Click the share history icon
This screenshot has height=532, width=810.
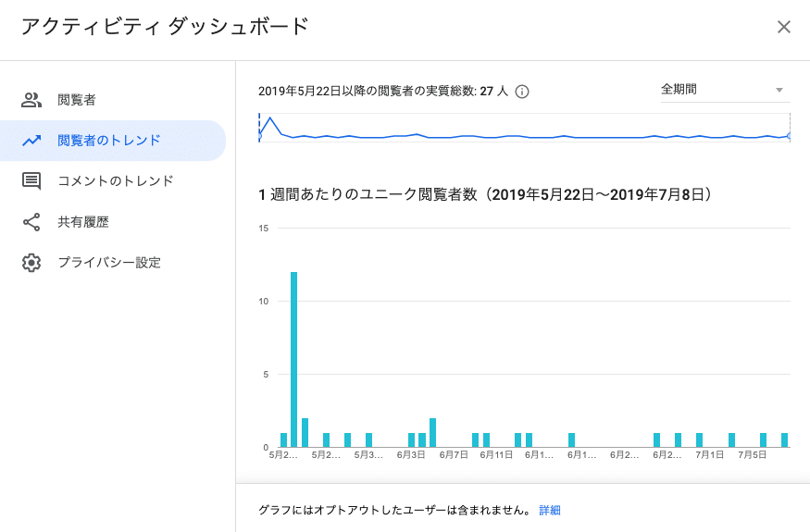(31, 221)
